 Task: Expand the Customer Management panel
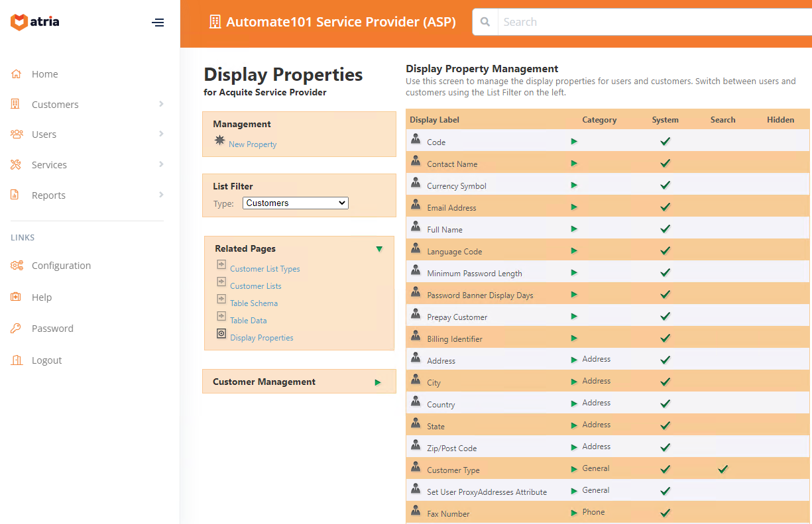378,382
